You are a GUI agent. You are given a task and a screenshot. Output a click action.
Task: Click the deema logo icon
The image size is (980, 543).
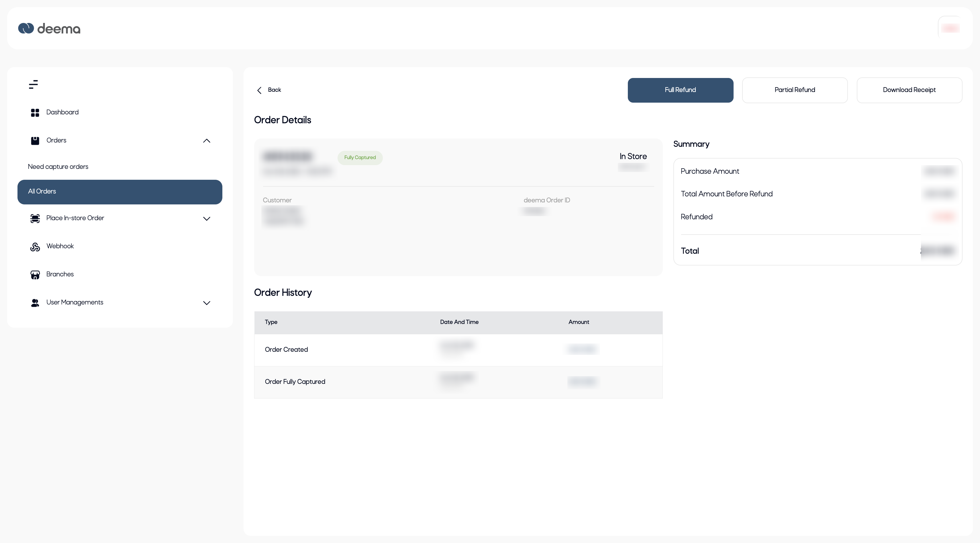pos(26,29)
